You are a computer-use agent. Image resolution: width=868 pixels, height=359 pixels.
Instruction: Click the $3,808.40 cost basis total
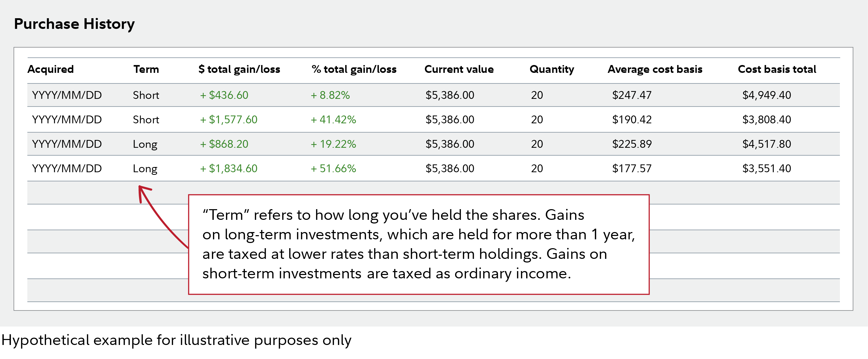766,120
